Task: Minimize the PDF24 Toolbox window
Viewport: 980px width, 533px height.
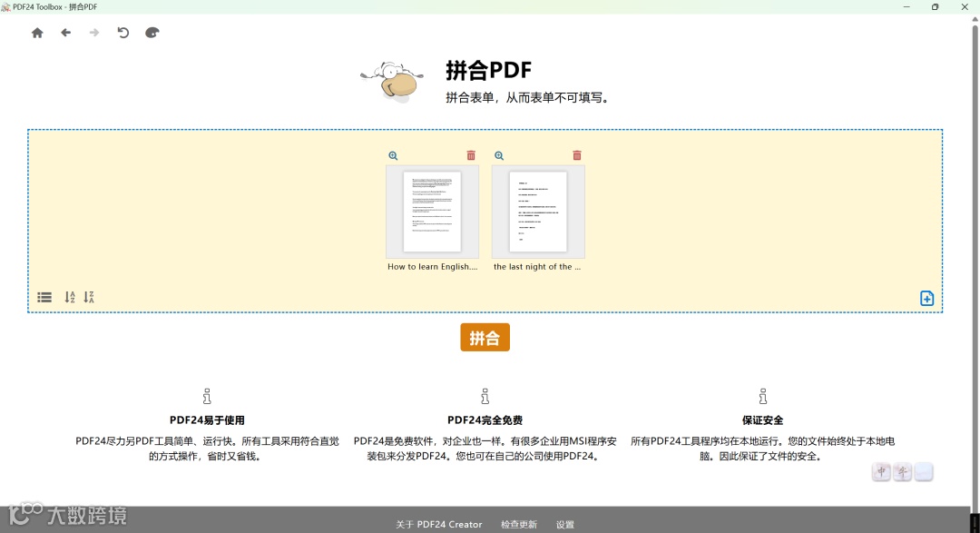Action: point(906,7)
